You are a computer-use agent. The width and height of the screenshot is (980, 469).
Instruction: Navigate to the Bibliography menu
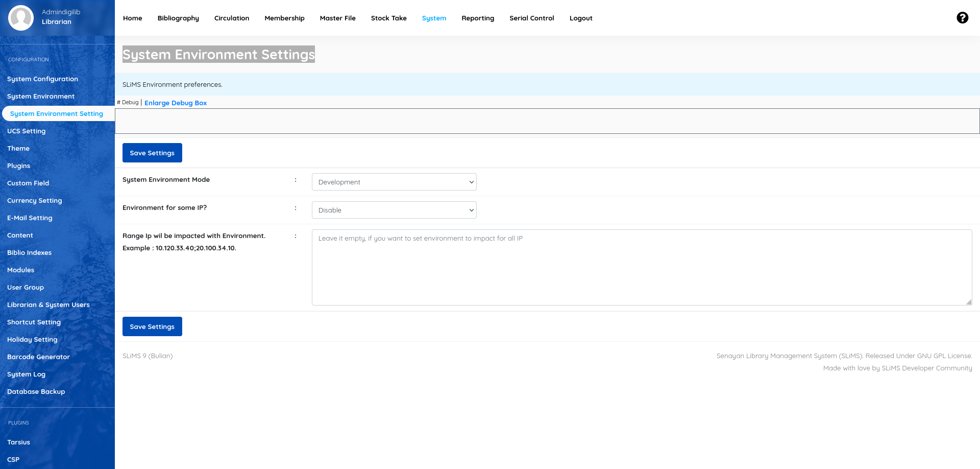tap(178, 18)
